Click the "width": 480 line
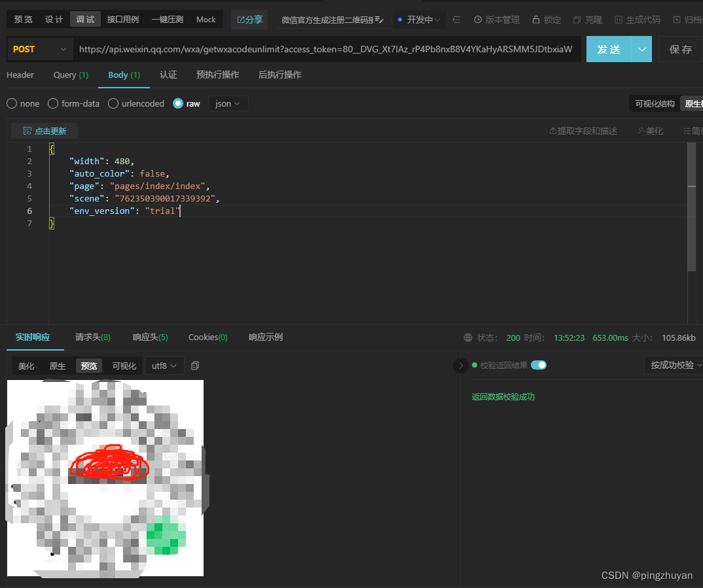Screen dimensions: 703x588 coord(101,161)
